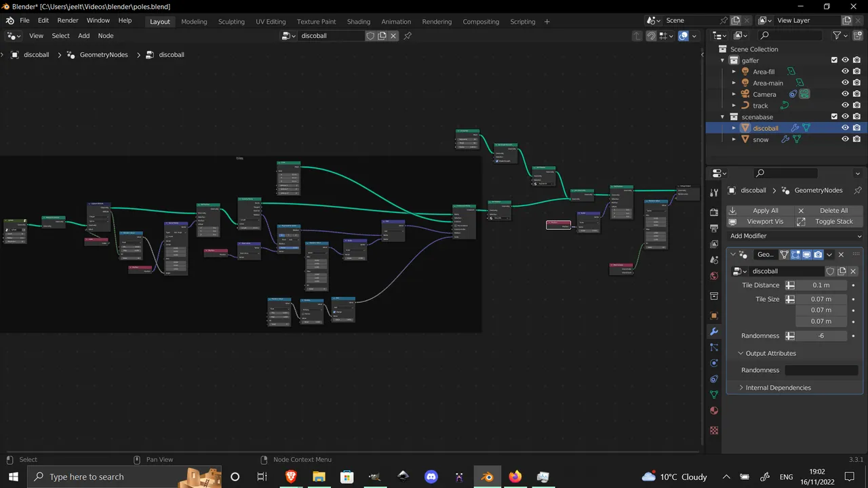Switch to the Scripting workspace tab
868x488 pixels.
pos(523,22)
